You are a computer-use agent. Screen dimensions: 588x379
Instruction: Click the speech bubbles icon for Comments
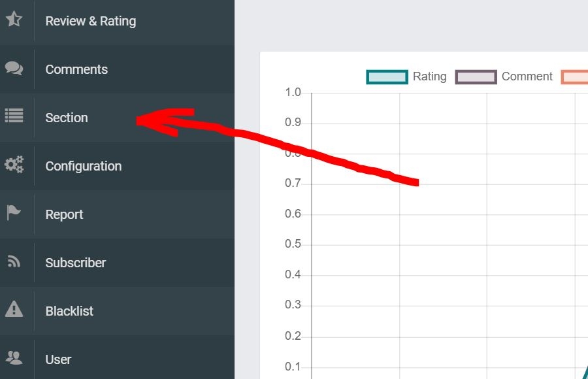click(14, 69)
